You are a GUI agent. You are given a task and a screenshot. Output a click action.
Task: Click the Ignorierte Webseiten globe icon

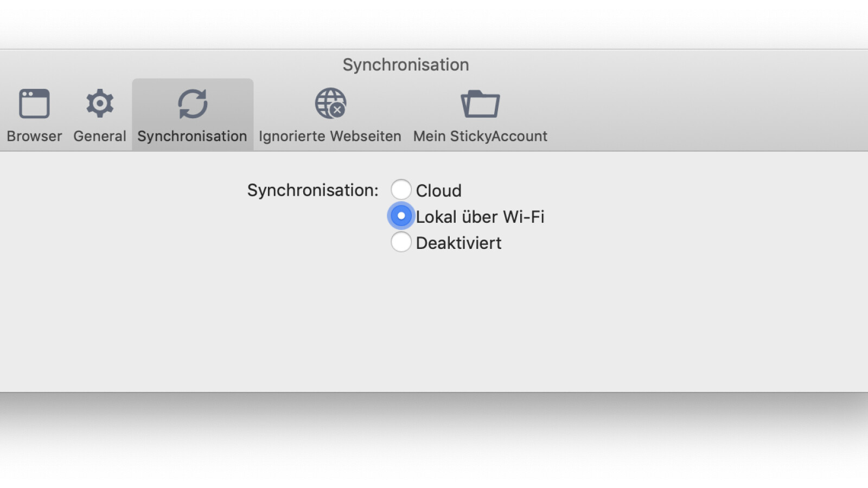click(x=330, y=104)
